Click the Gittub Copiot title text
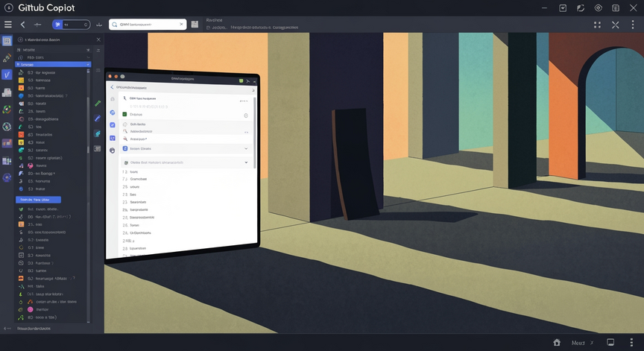Image resolution: width=644 pixels, height=351 pixels. (46, 7)
